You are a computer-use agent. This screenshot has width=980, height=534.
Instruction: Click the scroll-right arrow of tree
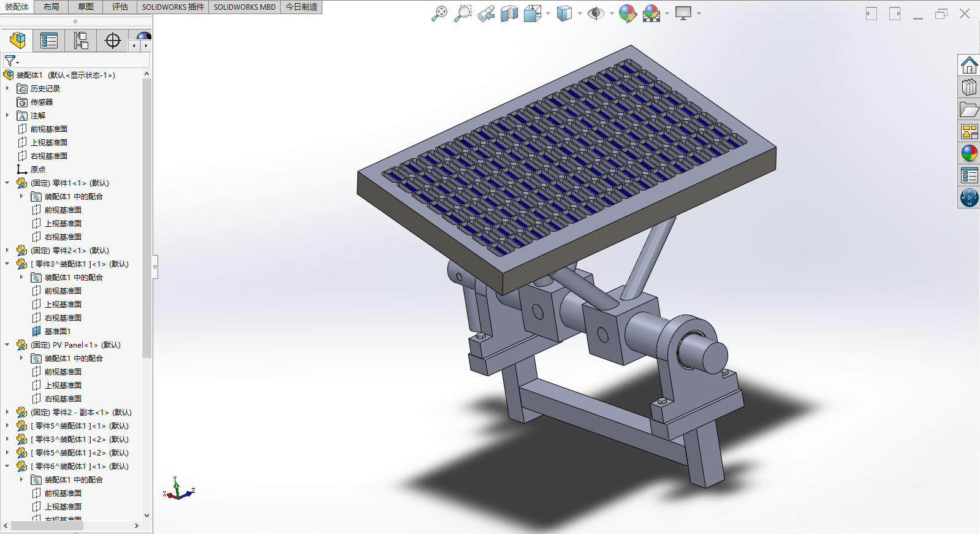click(x=137, y=525)
